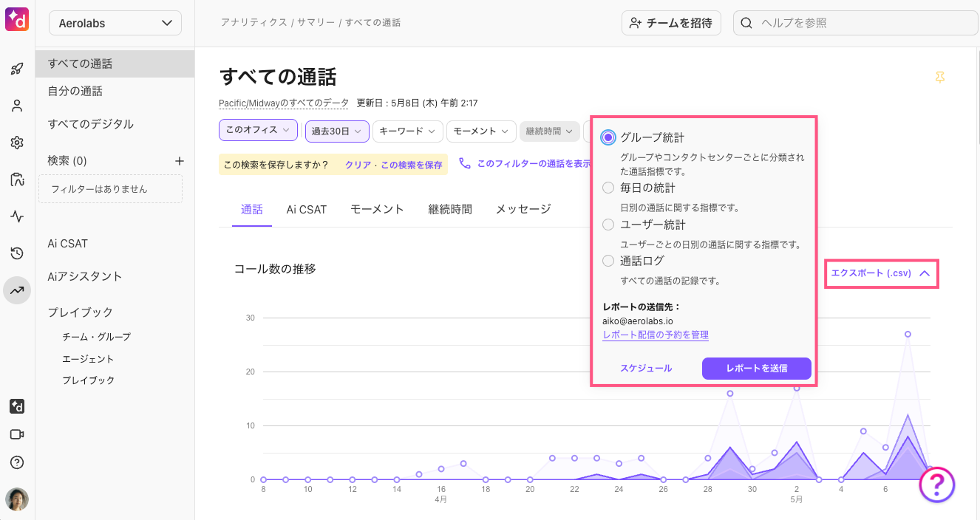Switch to the 通話 tab
The width and height of the screenshot is (980, 520).
[x=252, y=209]
